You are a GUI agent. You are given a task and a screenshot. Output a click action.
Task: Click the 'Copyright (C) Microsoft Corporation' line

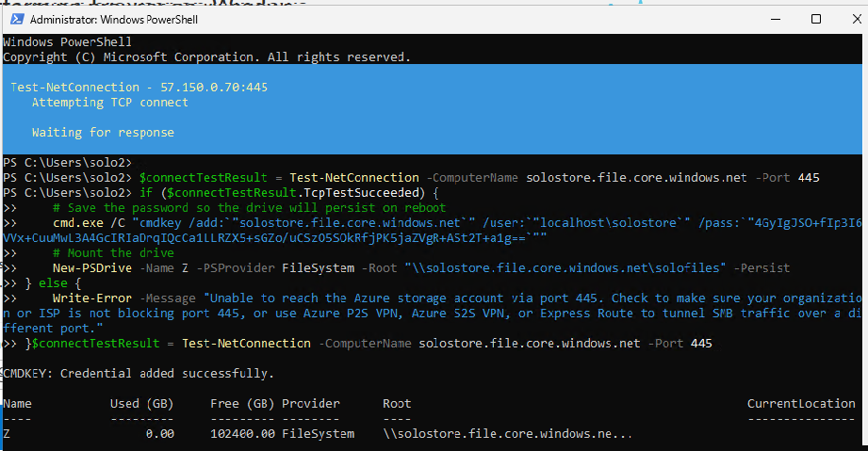[206, 57]
